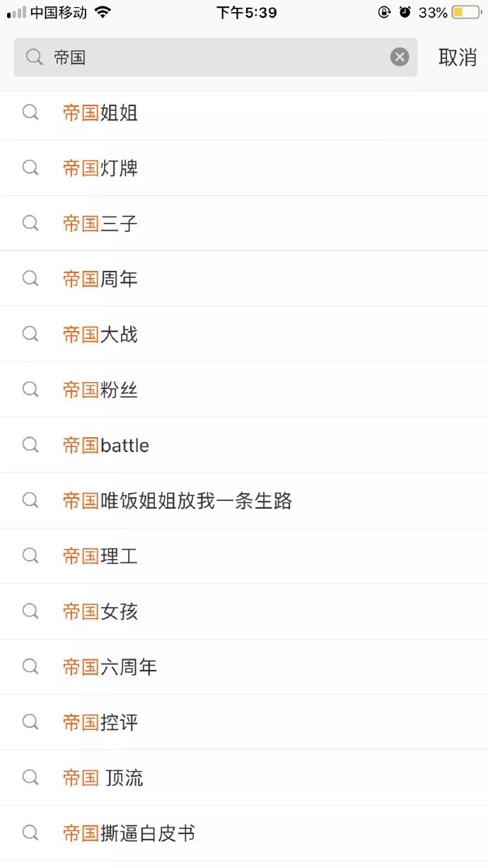The image size is (488, 868).
Task: Clear the search field text
Action: point(400,57)
